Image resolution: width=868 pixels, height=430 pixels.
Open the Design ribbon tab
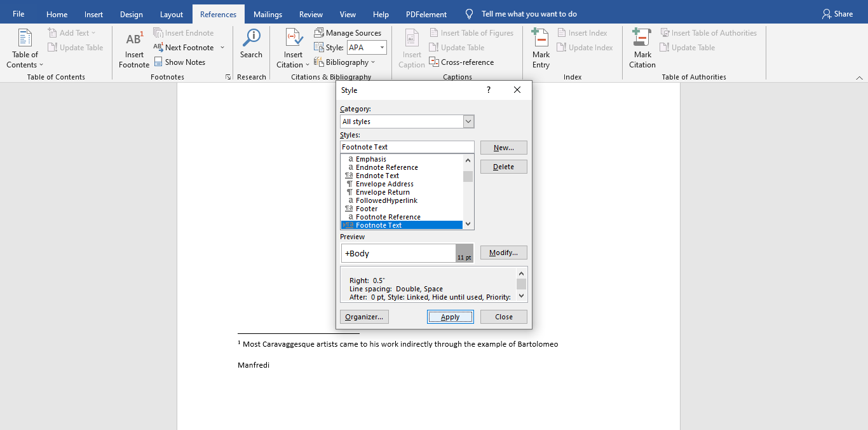point(131,13)
